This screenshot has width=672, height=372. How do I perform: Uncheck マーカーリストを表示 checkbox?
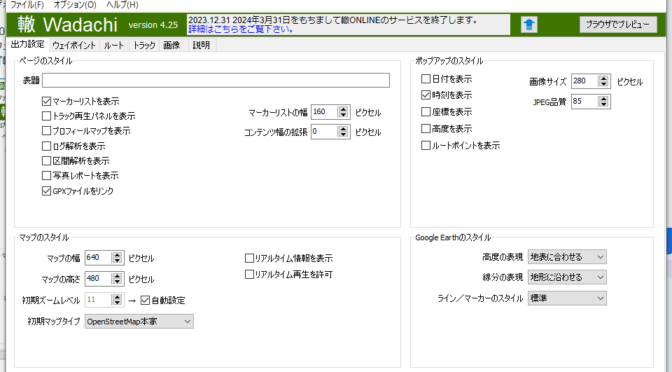pos(46,101)
